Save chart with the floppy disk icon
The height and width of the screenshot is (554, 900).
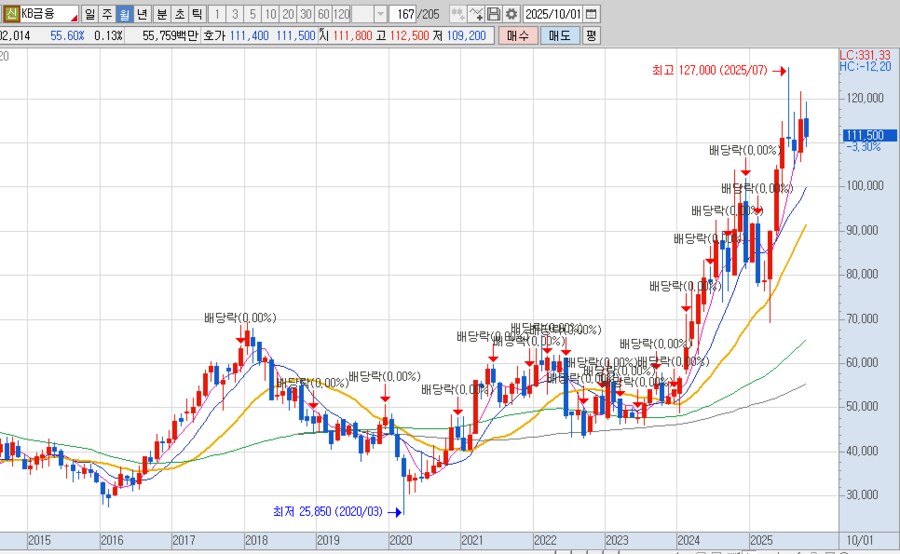(x=494, y=15)
